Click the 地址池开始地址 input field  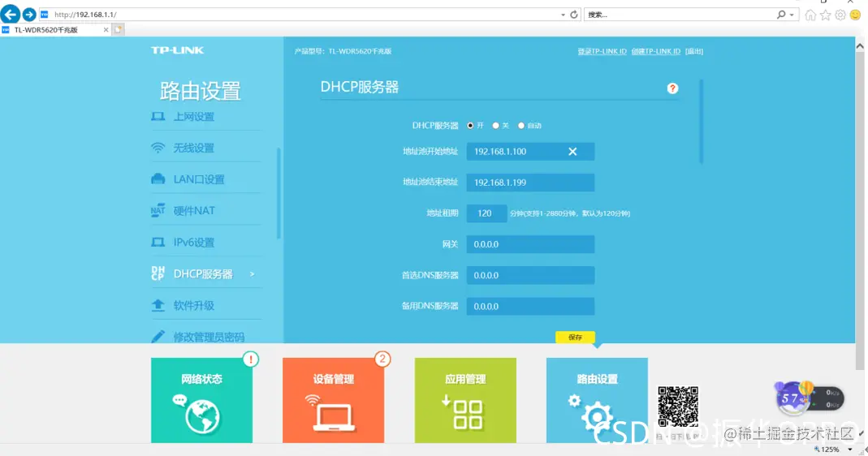(x=530, y=152)
